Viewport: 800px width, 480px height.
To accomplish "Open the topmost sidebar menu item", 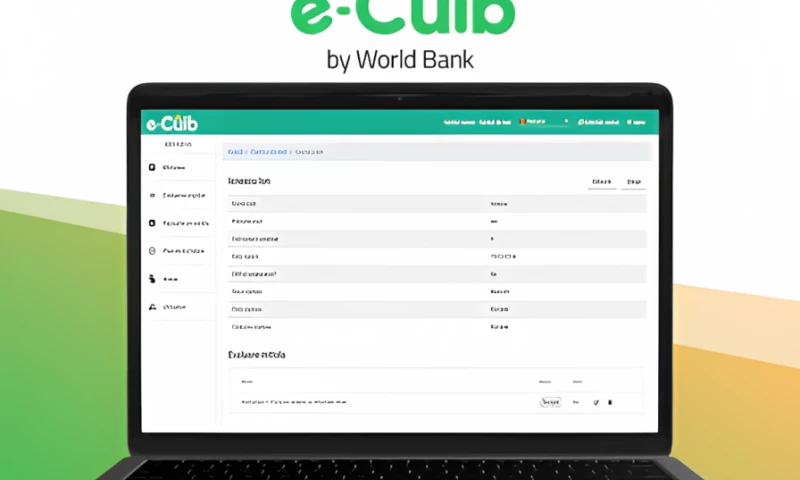I will pos(180,167).
